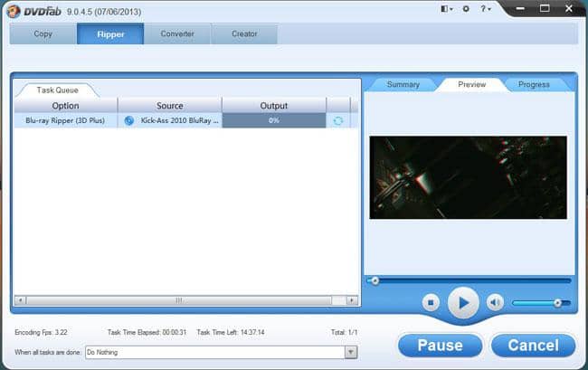This screenshot has width=588, height=370.
Task: Play the preview video
Action: [x=463, y=302]
